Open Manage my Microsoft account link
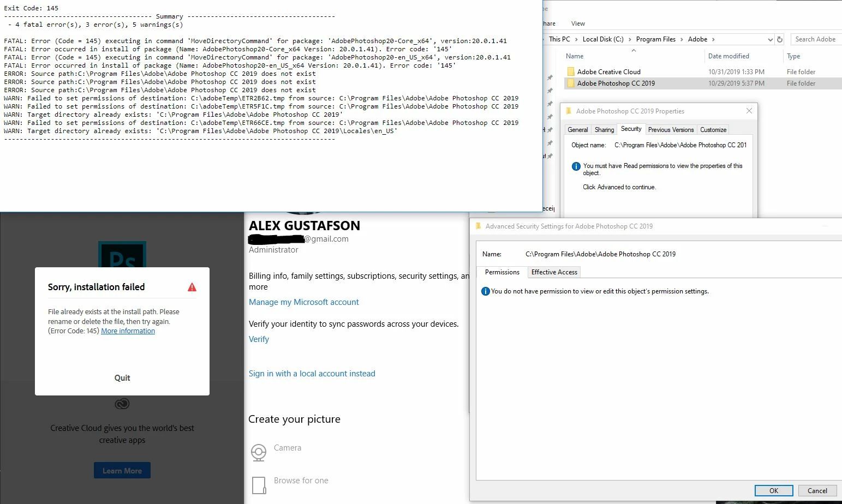This screenshot has height=504, width=842. (x=304, y=302)
